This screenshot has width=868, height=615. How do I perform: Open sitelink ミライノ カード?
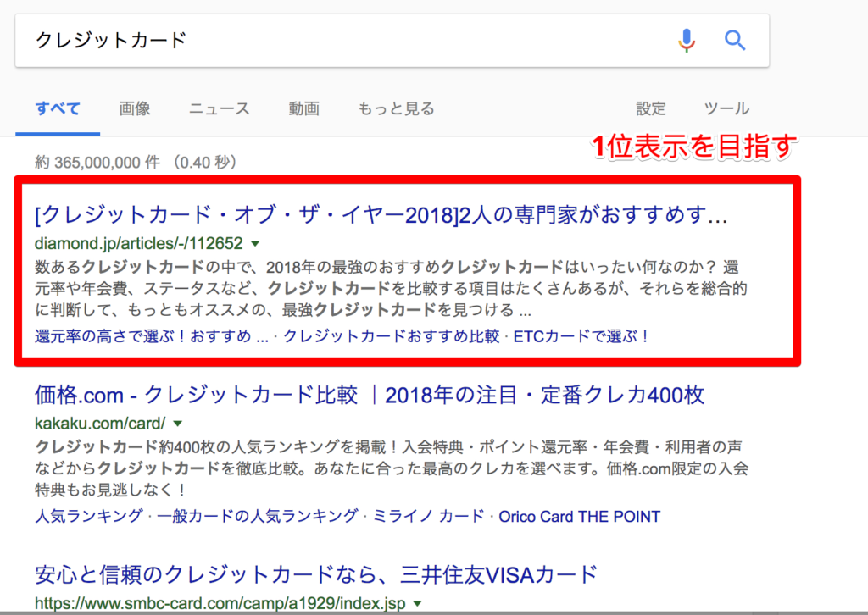click(x=428, y=517)
